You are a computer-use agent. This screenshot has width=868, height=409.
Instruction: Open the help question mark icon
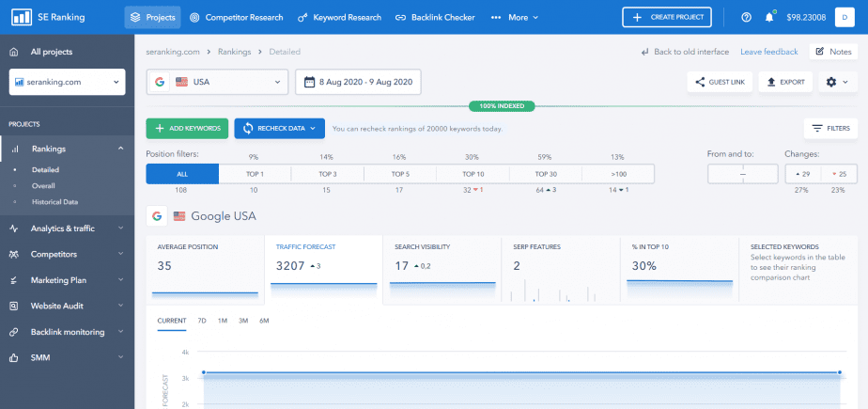pos(746,17)
